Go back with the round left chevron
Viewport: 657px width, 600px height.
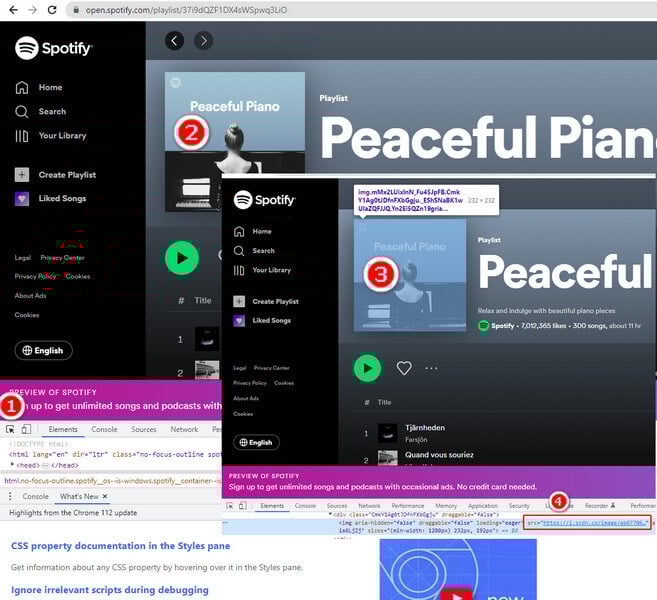pos(174,41)
